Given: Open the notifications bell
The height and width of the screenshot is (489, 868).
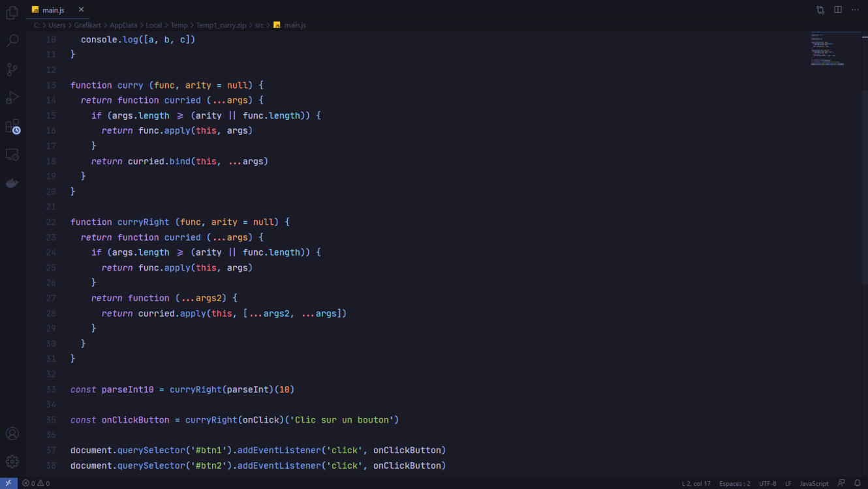Looking at the screenshot, I should pyautogui.click(x=858, y=483).
